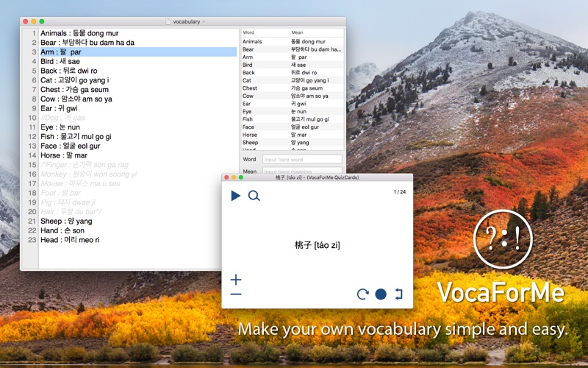The height and width of the screenshot is (368, 588).
Task: Click commented line '/*Finger : 손가락 son ga rag'
Action: [x=85, y=164]
